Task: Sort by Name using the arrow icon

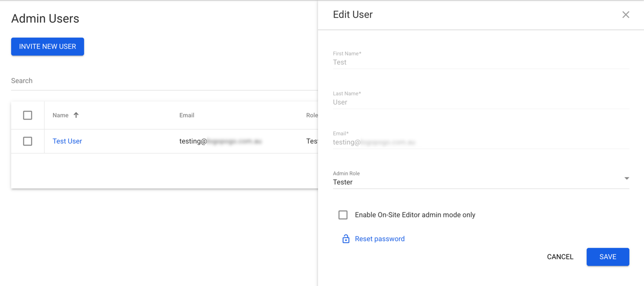Action: point(76,115)
